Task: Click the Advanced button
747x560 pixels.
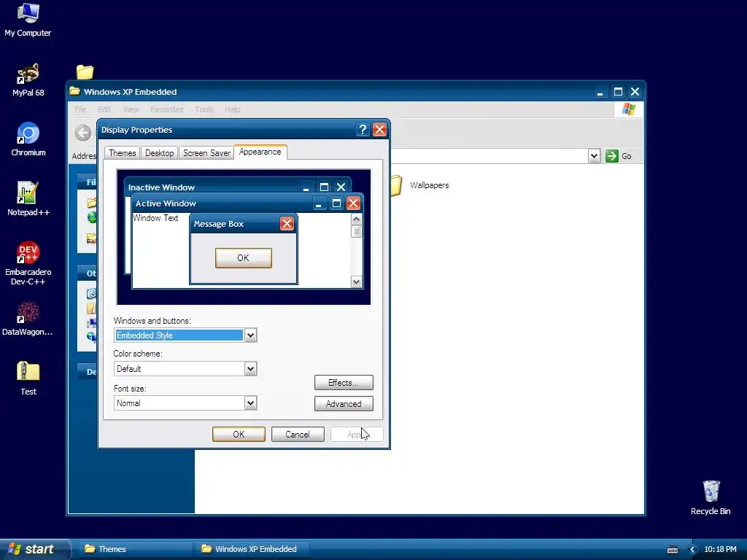Action: 344,404
